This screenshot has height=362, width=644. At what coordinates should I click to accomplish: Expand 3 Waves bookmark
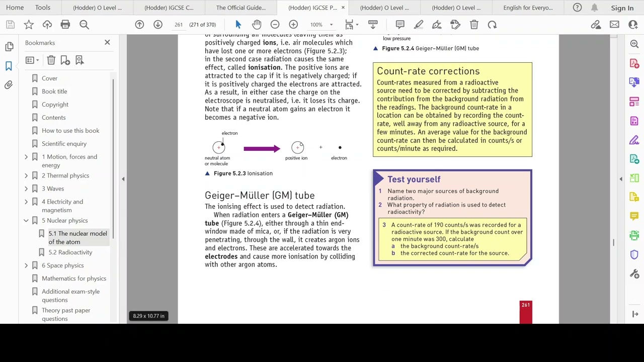[x=26, y=189]
